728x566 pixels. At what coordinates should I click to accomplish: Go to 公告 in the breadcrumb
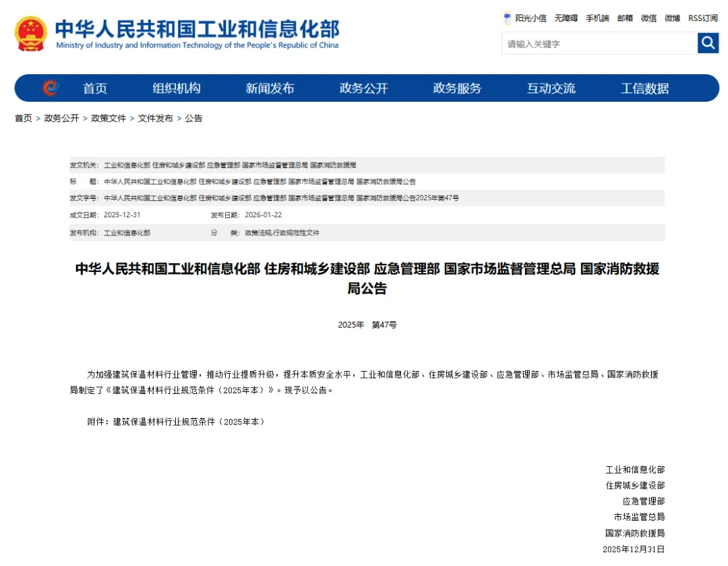[x=193, y=118]
